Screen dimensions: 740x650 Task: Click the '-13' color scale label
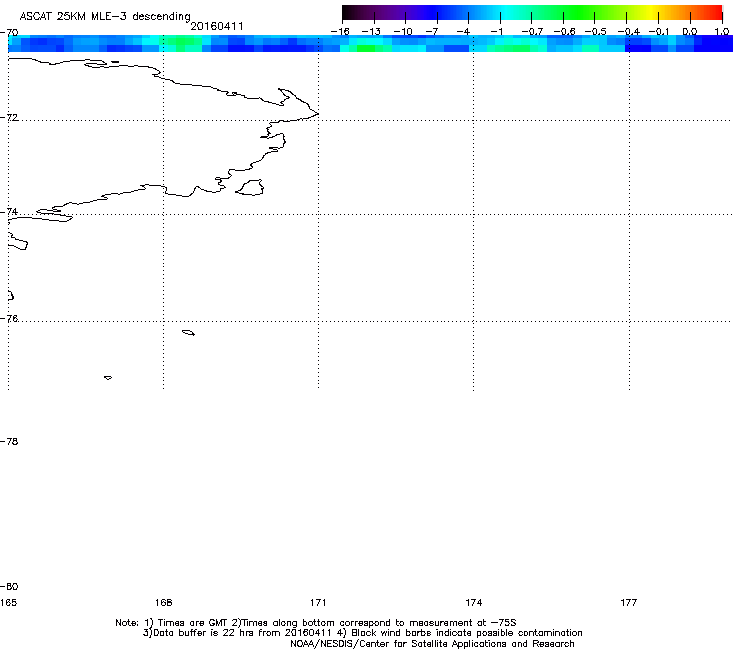click(371, 32)
